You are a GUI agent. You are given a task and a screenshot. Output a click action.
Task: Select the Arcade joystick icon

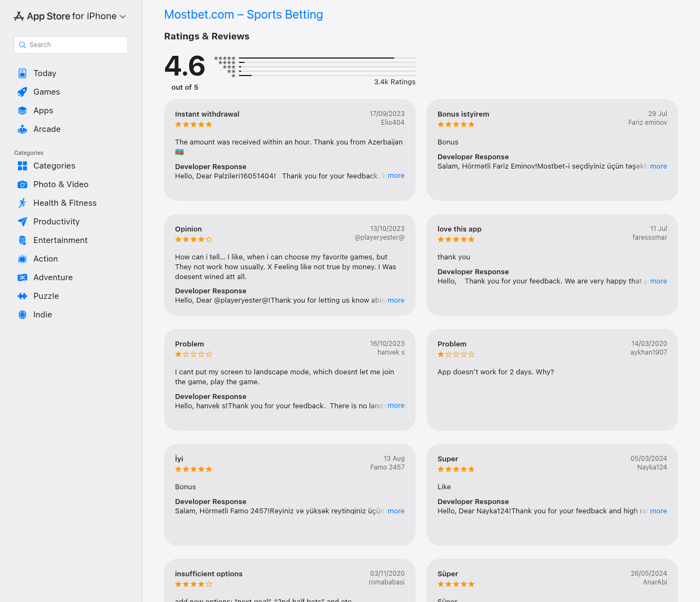(22, 129)
